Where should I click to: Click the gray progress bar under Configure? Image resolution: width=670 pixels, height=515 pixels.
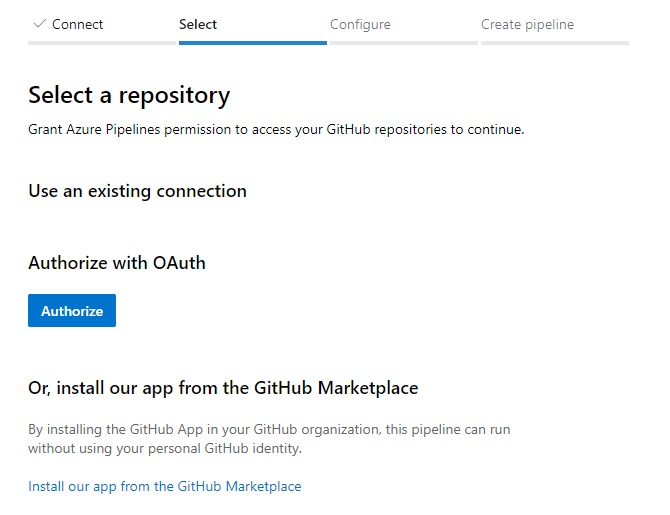point(403,43)
